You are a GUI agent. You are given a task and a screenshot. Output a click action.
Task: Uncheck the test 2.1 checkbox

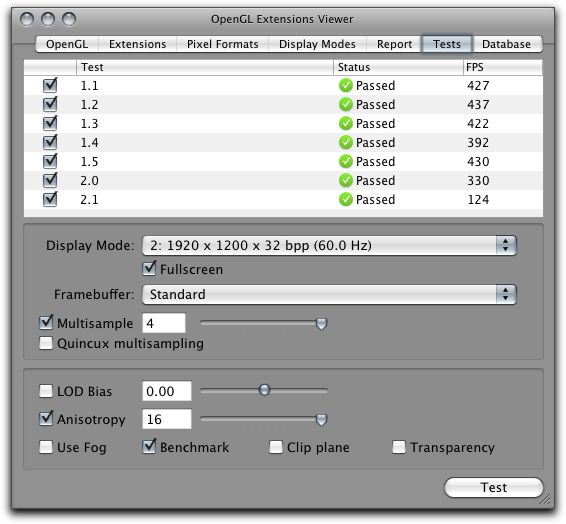tap(50, 199)
